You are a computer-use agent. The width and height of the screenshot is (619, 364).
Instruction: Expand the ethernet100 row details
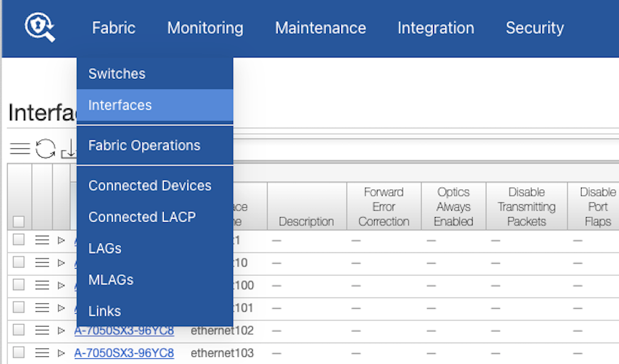pyautogui.click(x=61, y=285)
